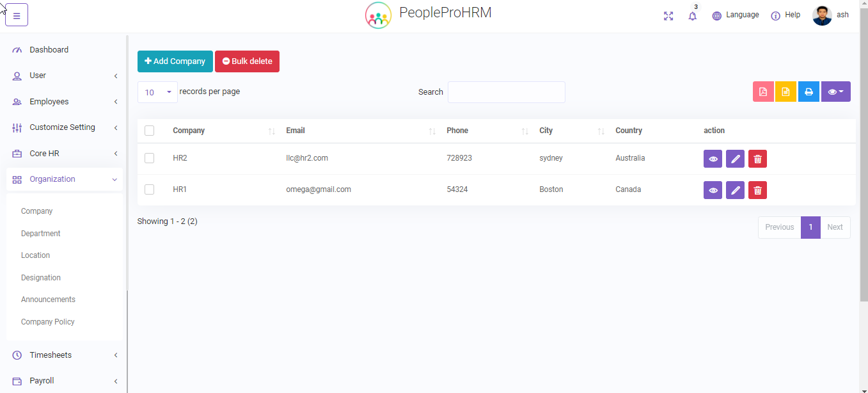The image size is (868, 393).
Task: Check the select-all header checkbox
Action: point(150,131)
